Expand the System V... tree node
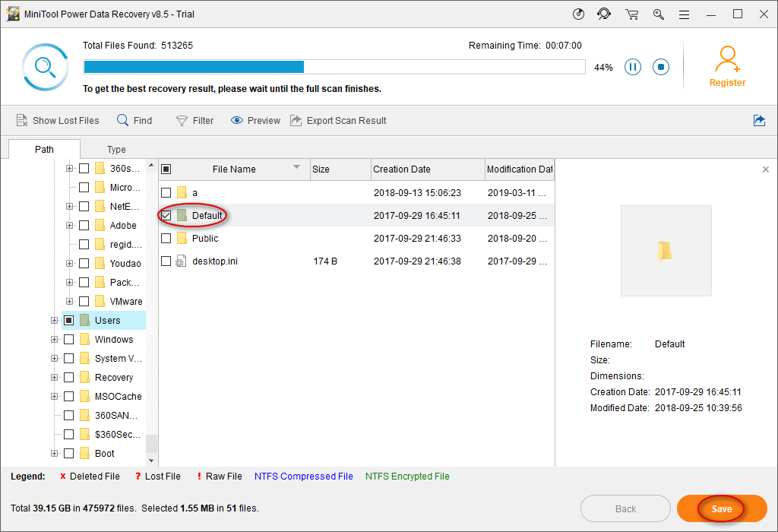The image size is (778, 532). [x=54, y=358]
